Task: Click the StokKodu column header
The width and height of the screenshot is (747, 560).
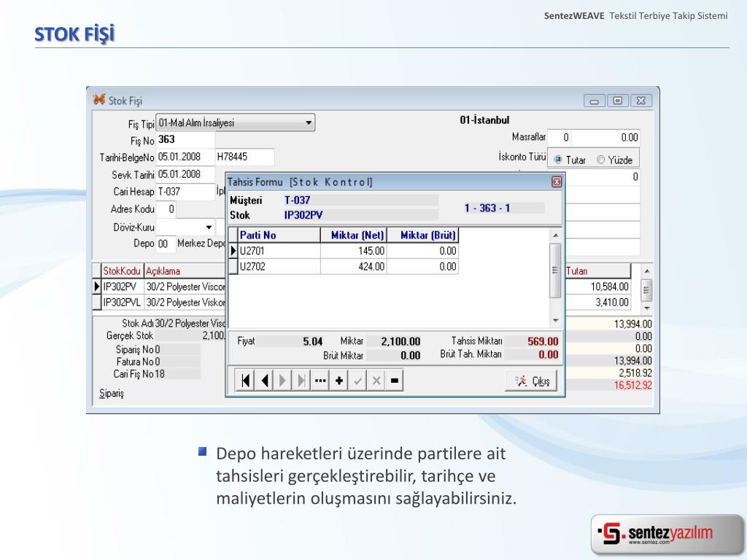Action: point(122,271)
